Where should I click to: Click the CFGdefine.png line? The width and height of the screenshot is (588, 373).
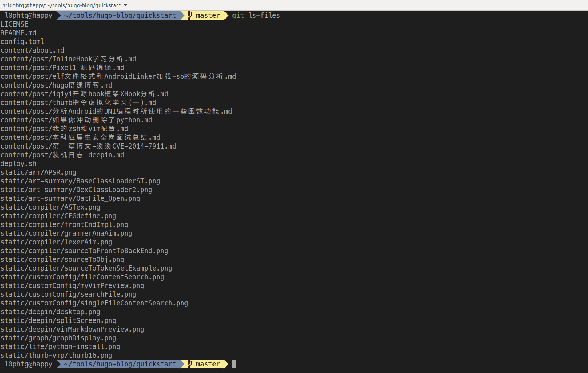coord(58,216)
